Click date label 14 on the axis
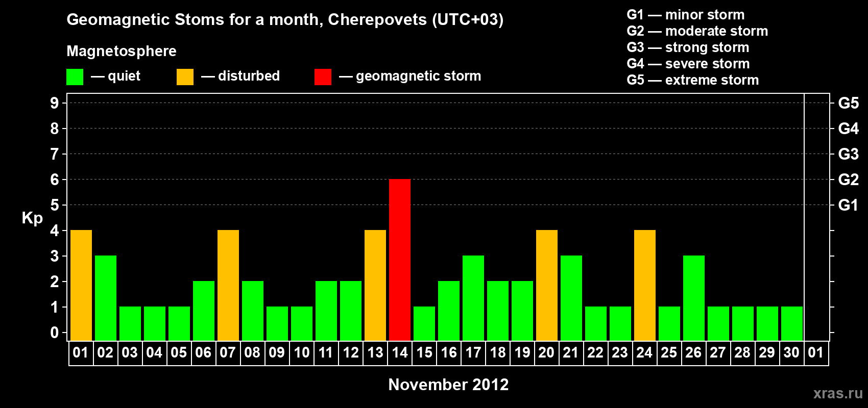 [400, 353]
